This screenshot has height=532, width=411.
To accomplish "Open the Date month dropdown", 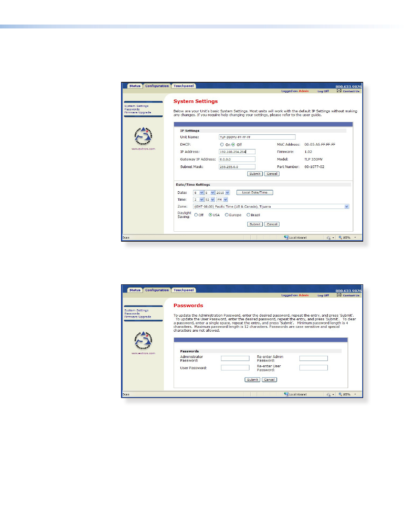I will tap(199, 193).
